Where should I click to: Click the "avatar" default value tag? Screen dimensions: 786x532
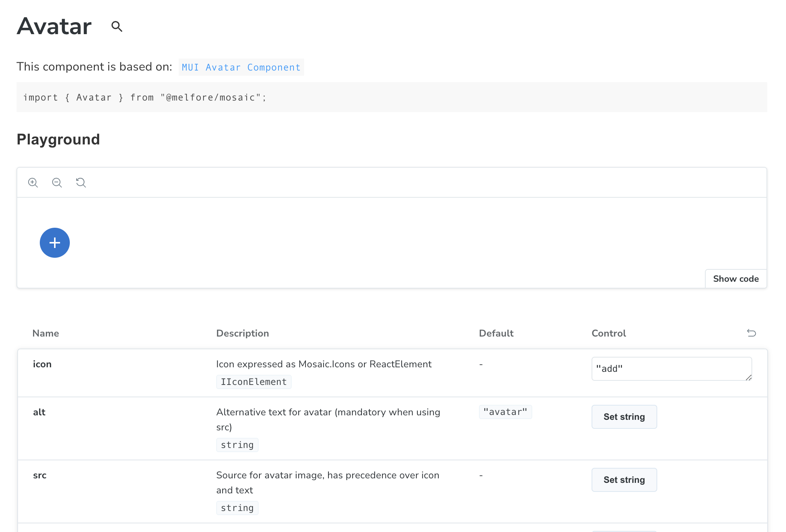(x=505, y=412)
